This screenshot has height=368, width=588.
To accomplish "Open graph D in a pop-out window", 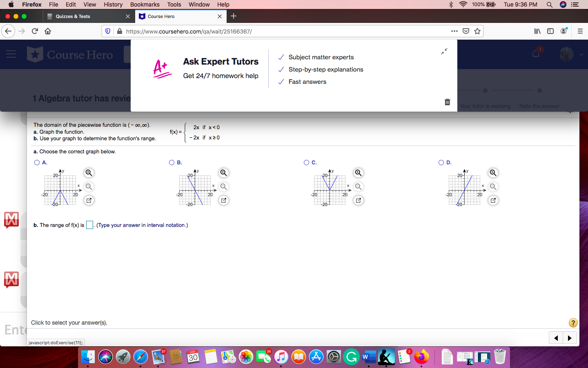I will pos(493,200).
